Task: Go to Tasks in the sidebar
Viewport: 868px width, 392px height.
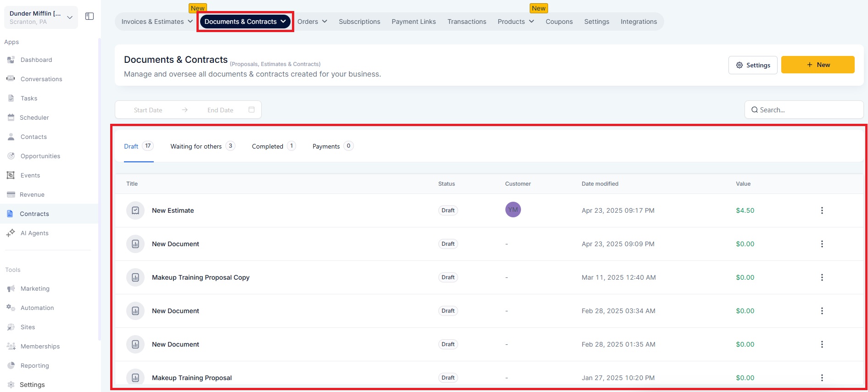Action: click(28, 98)
